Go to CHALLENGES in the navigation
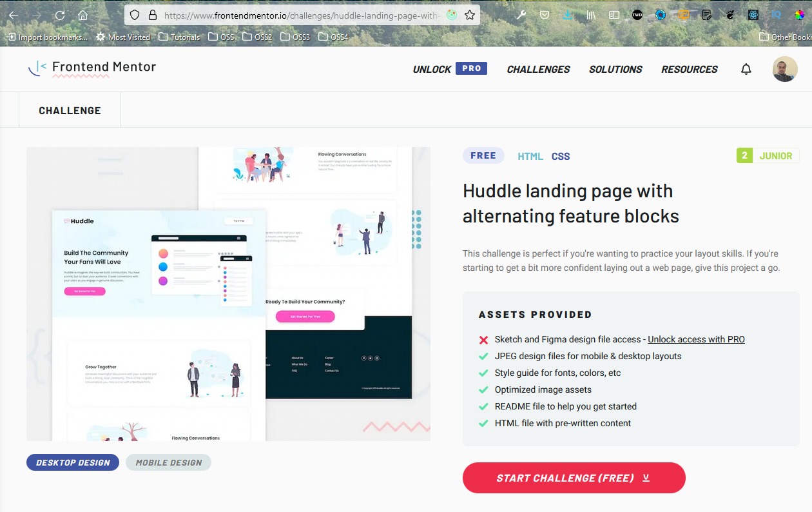Image resolution: width=812 pixels, height=512 pixels. tap(538, 69)
